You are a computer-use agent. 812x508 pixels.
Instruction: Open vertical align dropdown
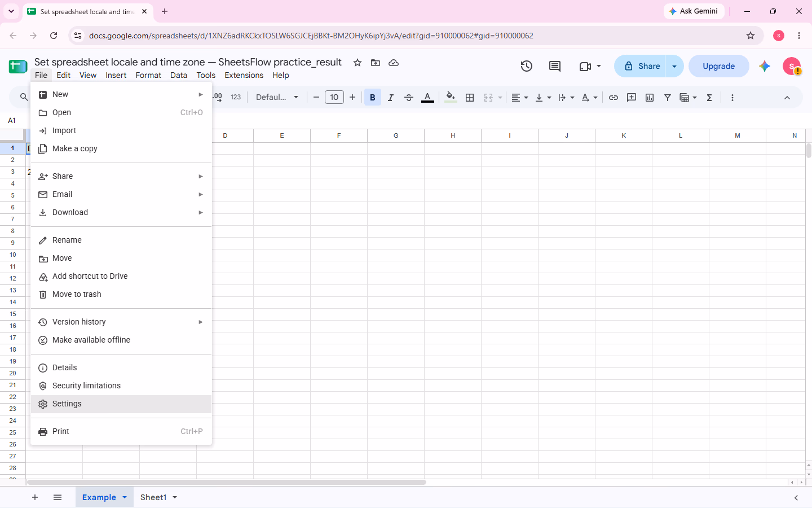click(x=543, y=98)
